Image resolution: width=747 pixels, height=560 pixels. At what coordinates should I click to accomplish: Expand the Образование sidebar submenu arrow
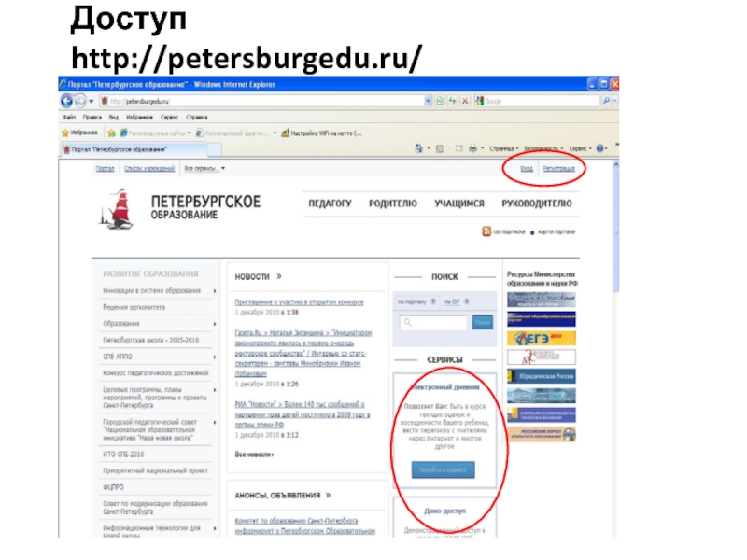tap(215, 324)
